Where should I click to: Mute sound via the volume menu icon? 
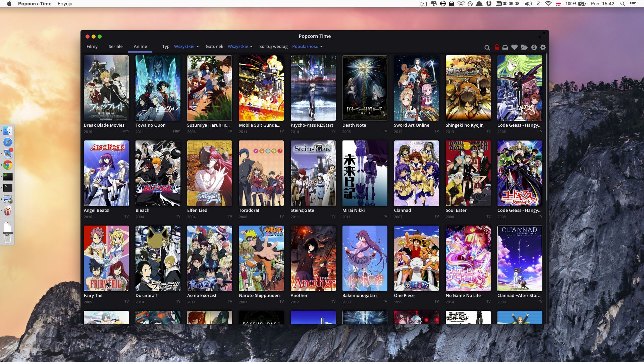pos(528,4)
